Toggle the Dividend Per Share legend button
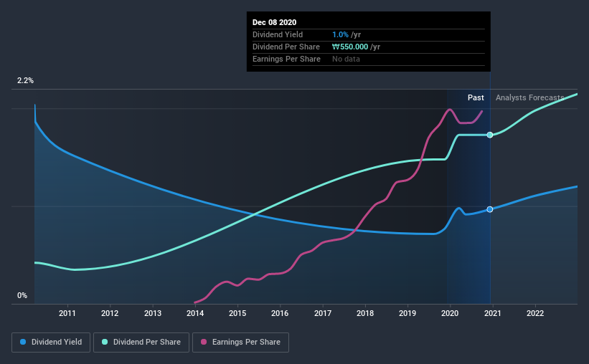Viewport: 589px width, 364px height. tap(141, 343)
